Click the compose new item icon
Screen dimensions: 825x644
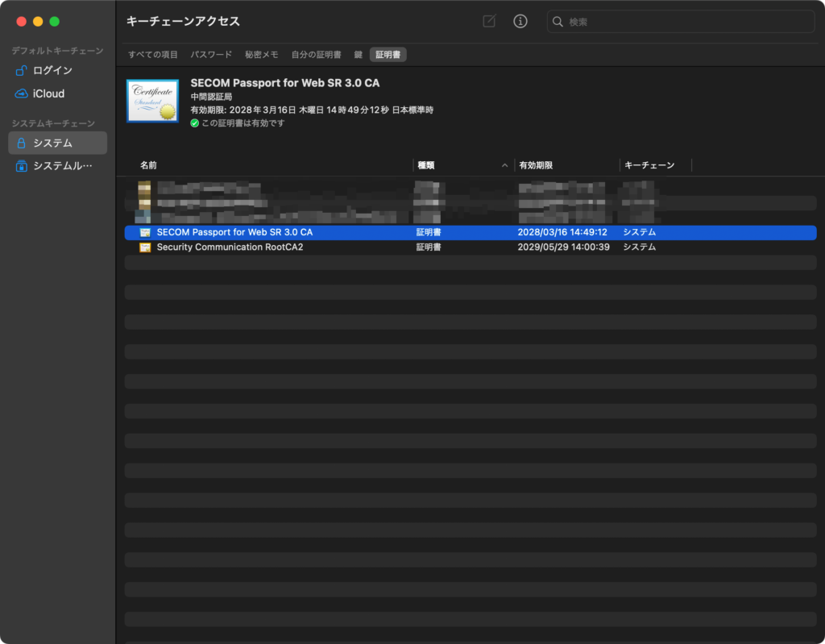489,22
